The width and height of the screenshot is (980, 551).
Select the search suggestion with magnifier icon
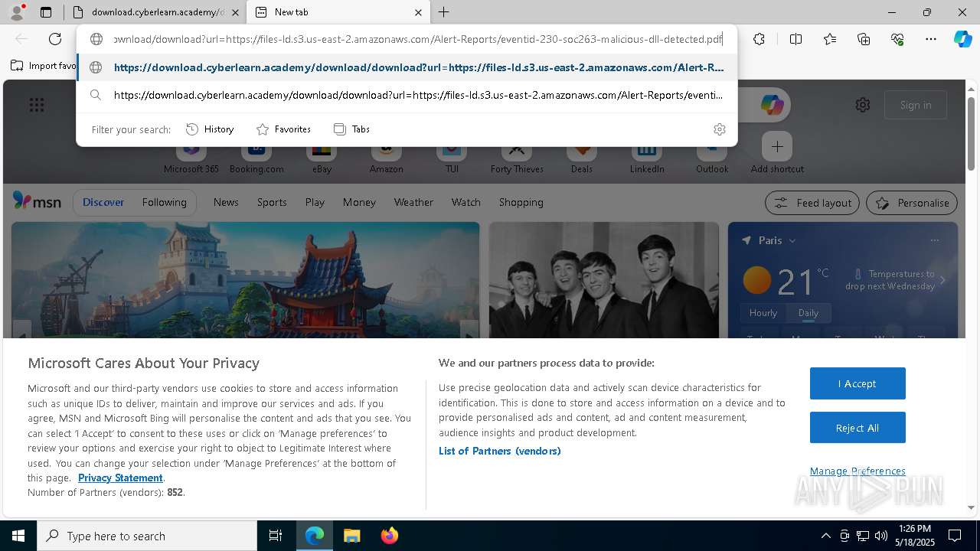point(407,95)
